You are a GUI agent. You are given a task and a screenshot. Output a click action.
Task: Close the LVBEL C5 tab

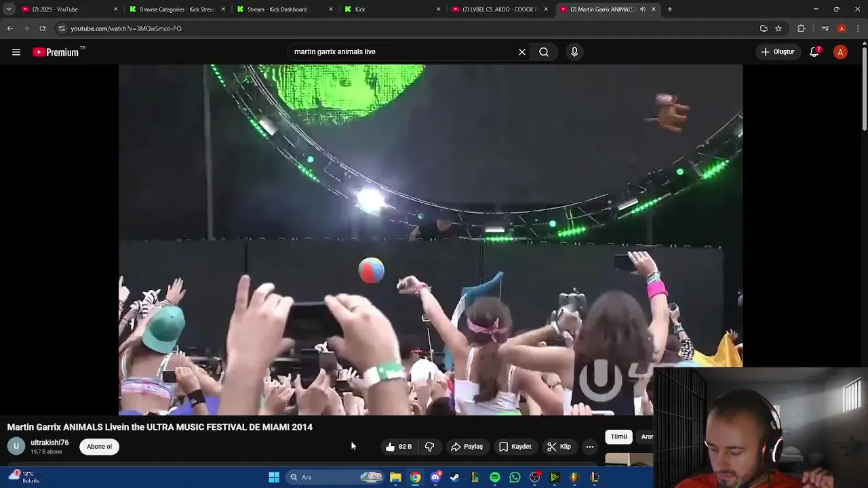coord(546,9)
